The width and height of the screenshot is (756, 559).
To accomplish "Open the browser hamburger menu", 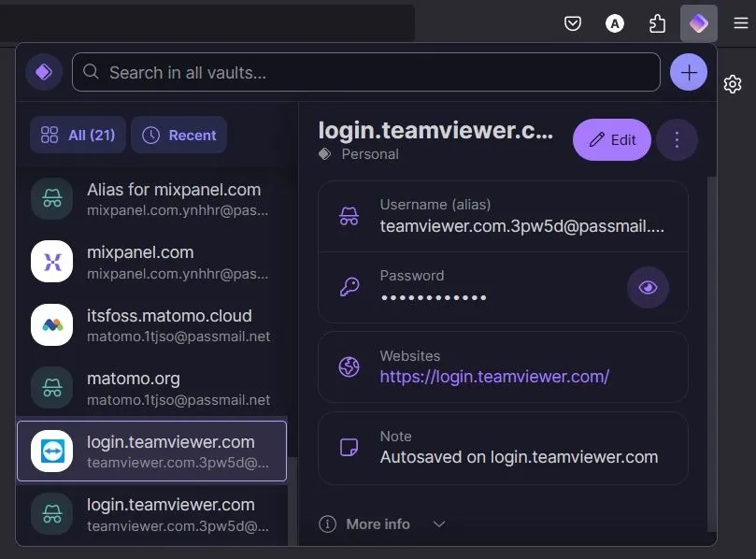I will pyautogui.click(x=740, y=23).
